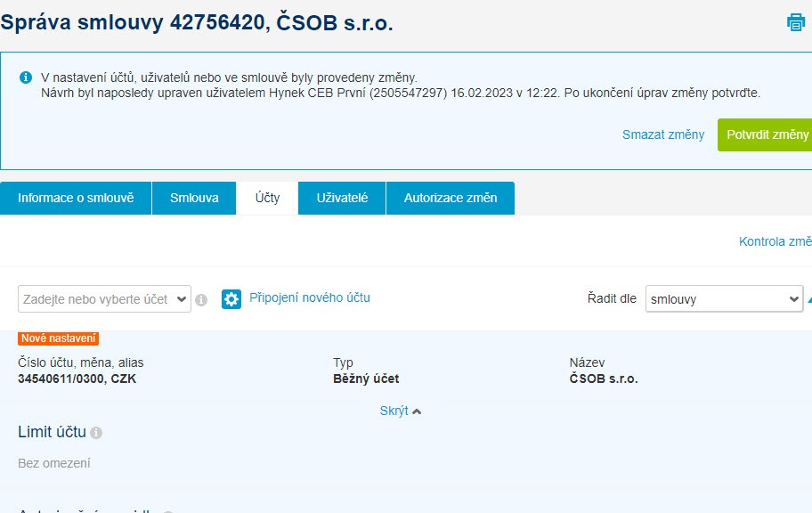Click the Správa smlouvy 42756420 page heading
The height and width of the screenshot is (513, 812).
click(197, 23)
